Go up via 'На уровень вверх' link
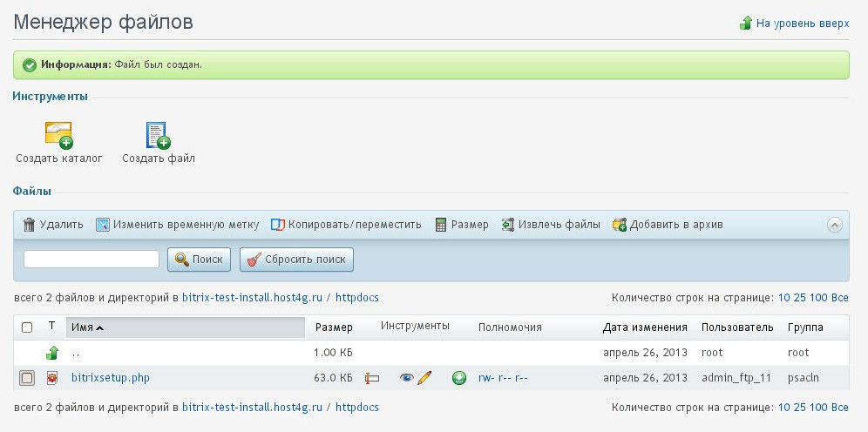868x432 pixels. click(803, 24)
